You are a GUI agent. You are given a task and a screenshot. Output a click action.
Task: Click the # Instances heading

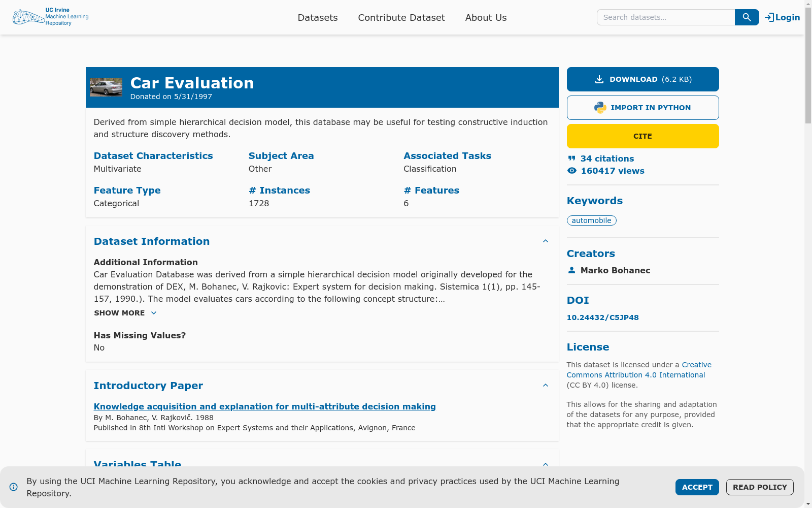click(279, 190)
